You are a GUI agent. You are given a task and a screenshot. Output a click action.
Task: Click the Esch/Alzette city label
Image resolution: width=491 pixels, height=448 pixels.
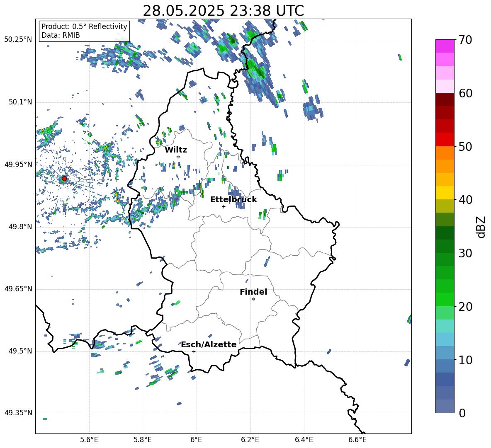(x=209, y=345)
